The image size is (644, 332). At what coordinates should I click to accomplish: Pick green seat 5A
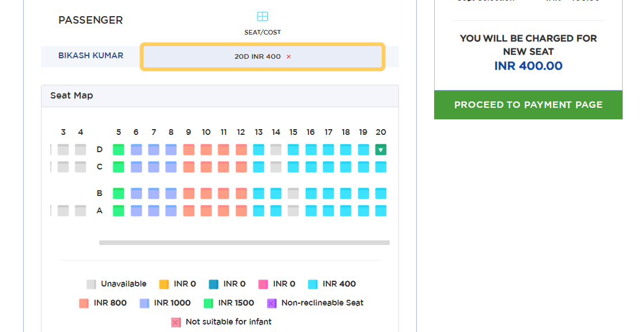click(x=118, y=211)
